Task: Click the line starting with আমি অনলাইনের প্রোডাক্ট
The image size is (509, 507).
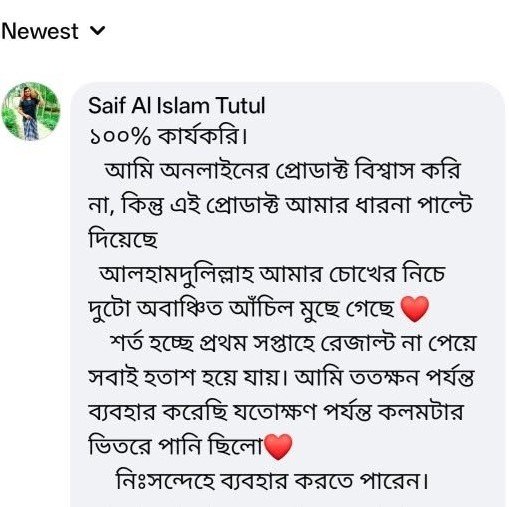Action: click(282, 171)
